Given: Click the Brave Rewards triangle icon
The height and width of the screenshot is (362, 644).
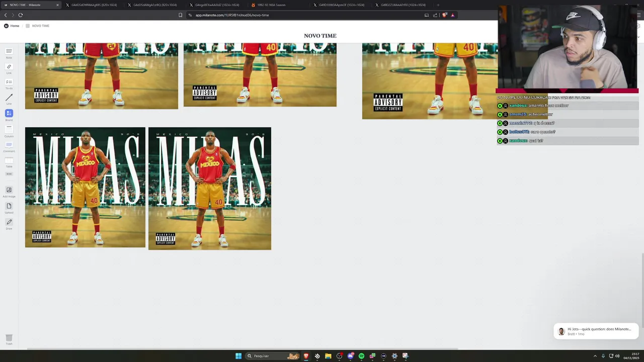Looking at the screenshot, I should point(452,15).
